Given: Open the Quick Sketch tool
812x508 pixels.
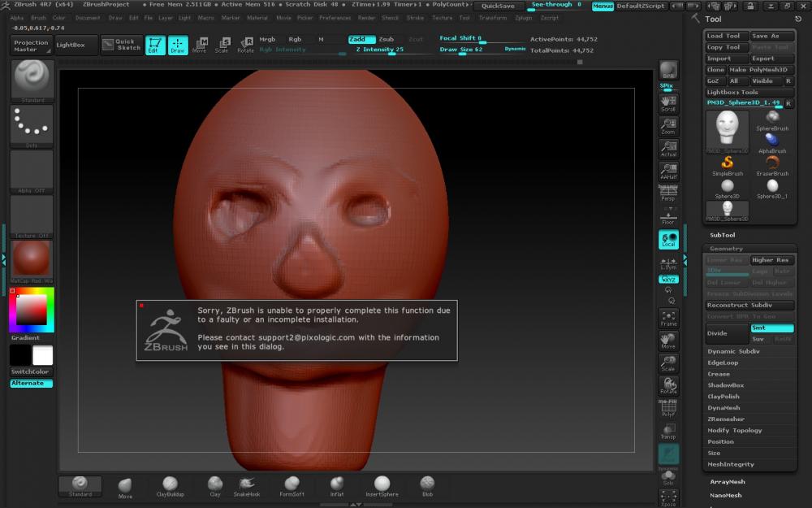Looking at the screenshot, I should (x=120, y=45).
